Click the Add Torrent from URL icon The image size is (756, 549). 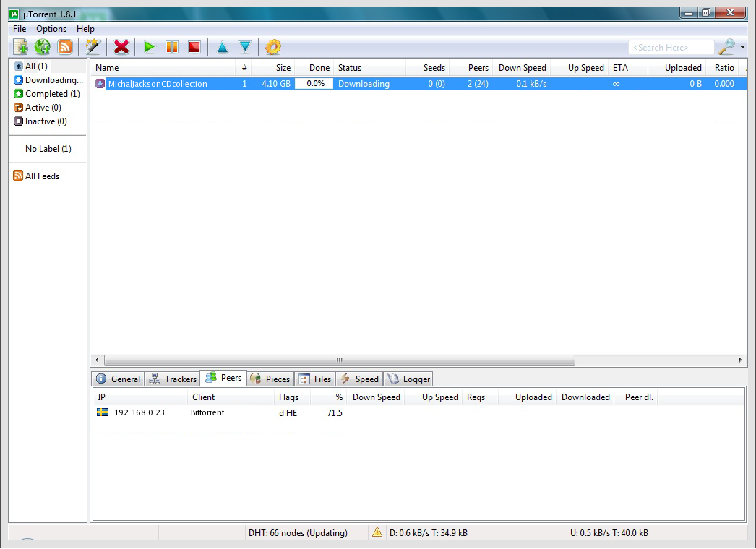pos(43,47)
